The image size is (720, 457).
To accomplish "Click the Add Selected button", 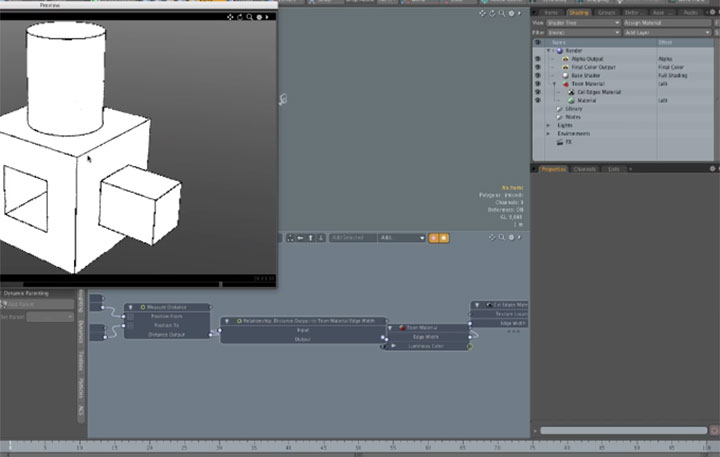I will coord(353,238).
